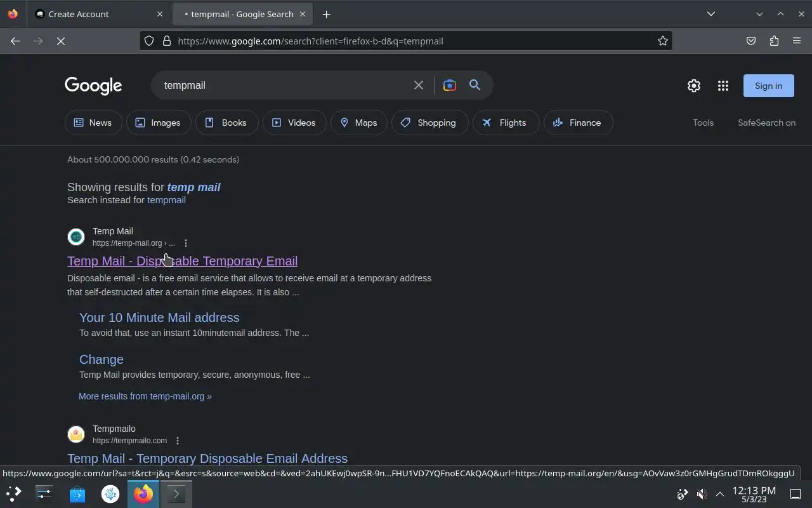Viewport: 812px width, 508px height.
Task: Filter results by Flights
Action: 506,123
